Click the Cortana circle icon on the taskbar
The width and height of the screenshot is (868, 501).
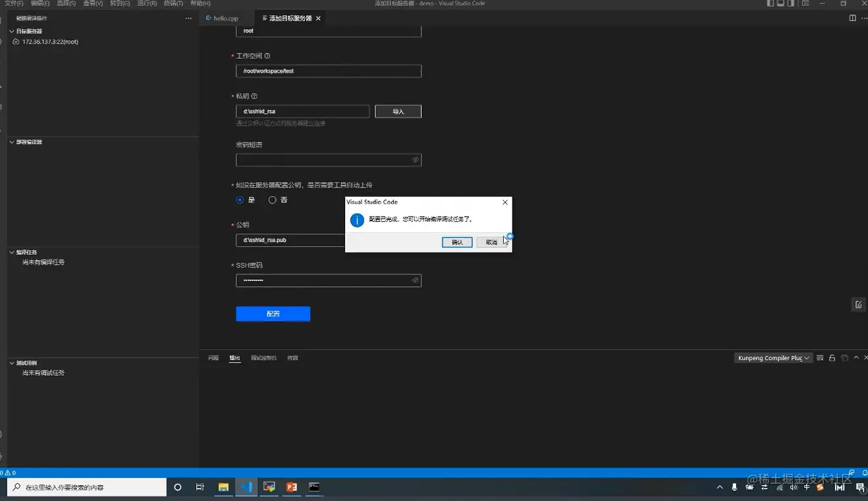click(177, 487)
